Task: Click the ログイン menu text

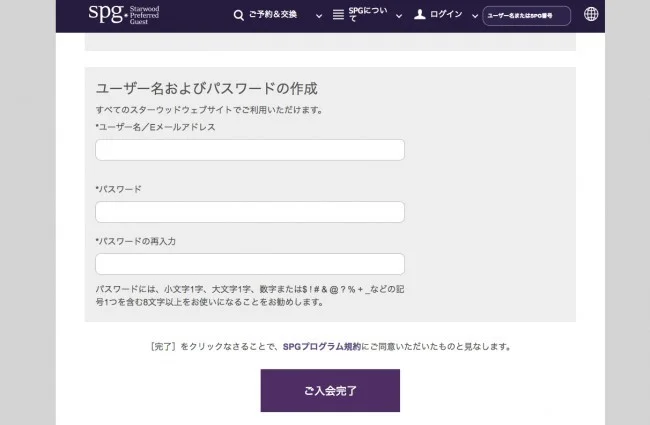Action: click(x=446, y=15)
